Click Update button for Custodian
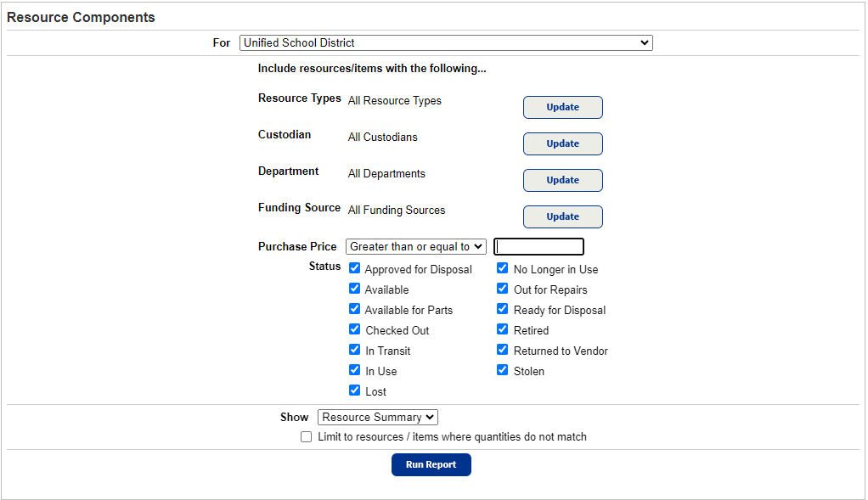868x500 pixels. 562,143
